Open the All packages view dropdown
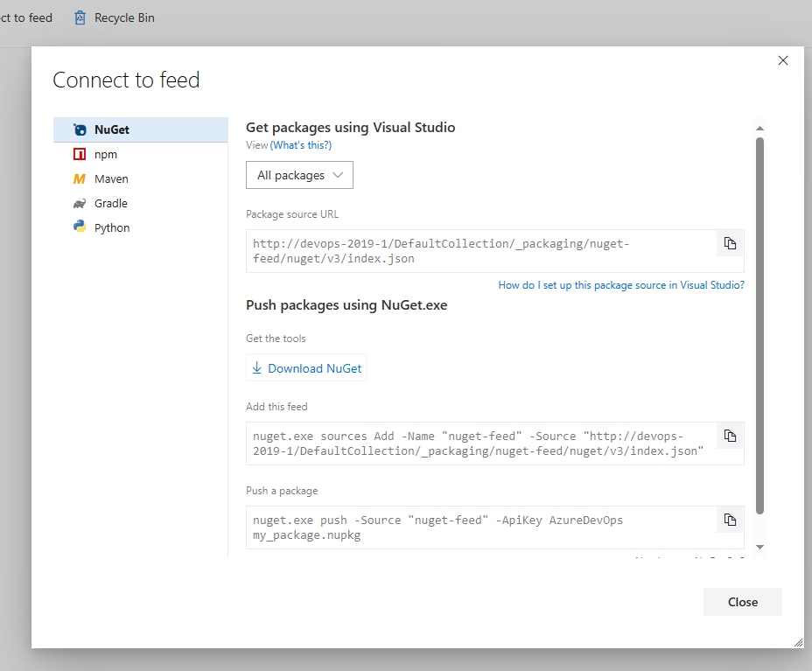The image size is (812, 671). (299, 175)
